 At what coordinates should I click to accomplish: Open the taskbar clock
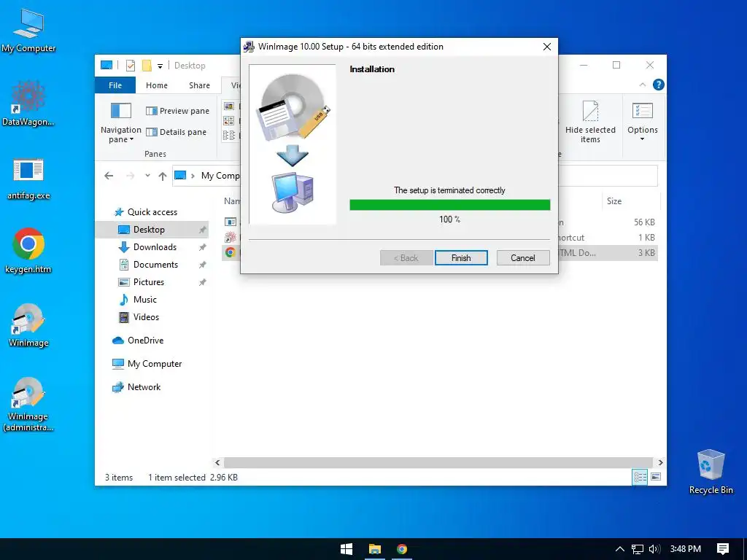tap(686, 549)
